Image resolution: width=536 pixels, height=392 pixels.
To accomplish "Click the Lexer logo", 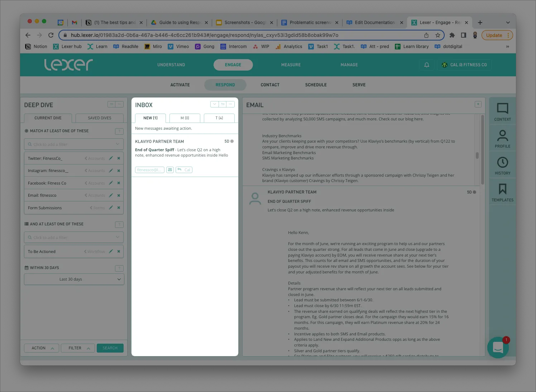I will 68,65.
